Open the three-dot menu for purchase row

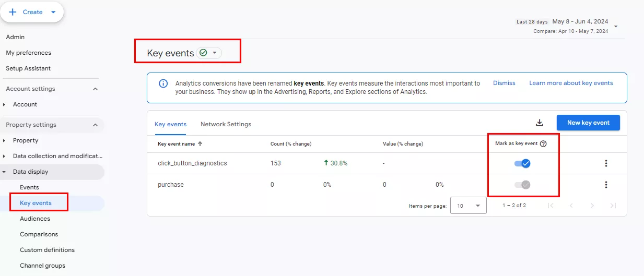coord(606,185)
